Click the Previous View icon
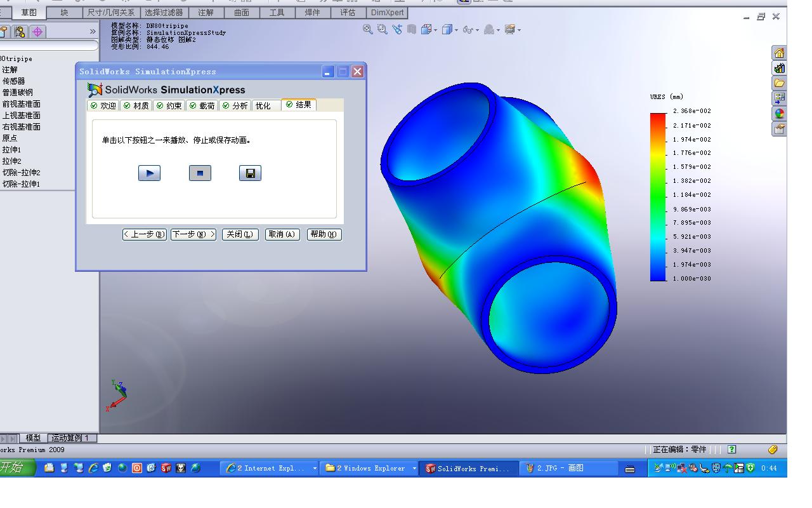 [397, 29]
